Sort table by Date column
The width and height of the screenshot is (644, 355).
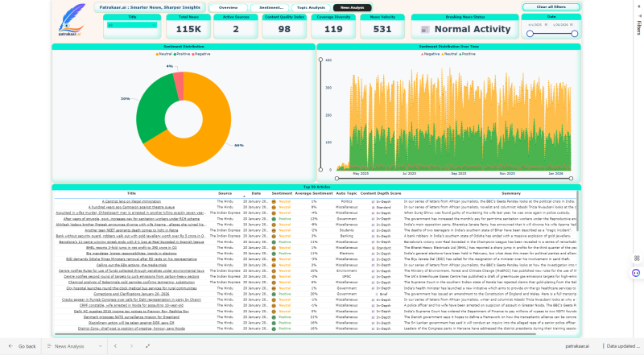coord(255,193)
